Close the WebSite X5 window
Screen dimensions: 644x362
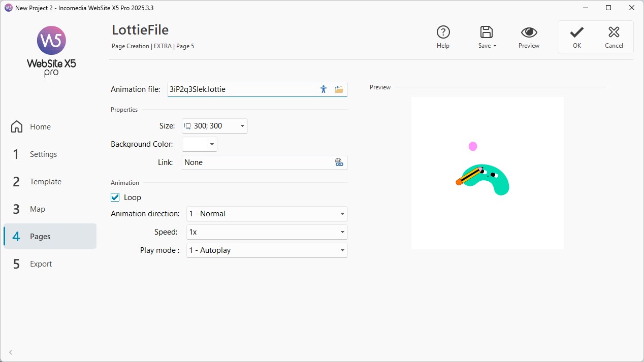click(x=632, y=8)
